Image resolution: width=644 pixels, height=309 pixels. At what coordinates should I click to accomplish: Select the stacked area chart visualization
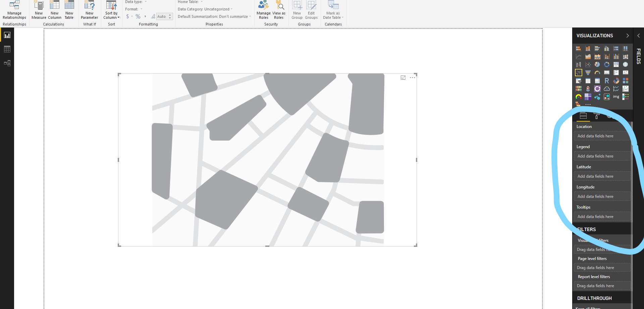(x=597, y=56)
